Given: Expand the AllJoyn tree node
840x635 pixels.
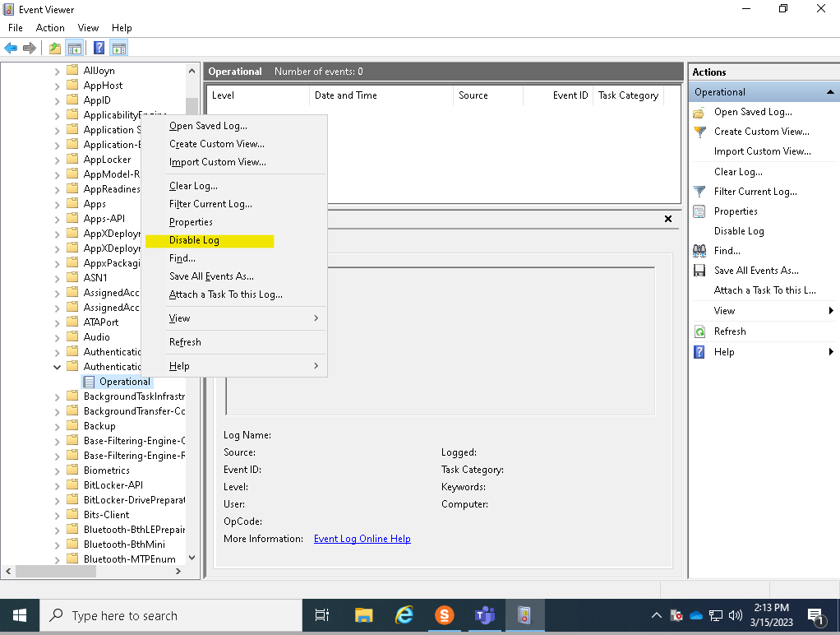Looking at the screenshot, I should pos(56,70).
